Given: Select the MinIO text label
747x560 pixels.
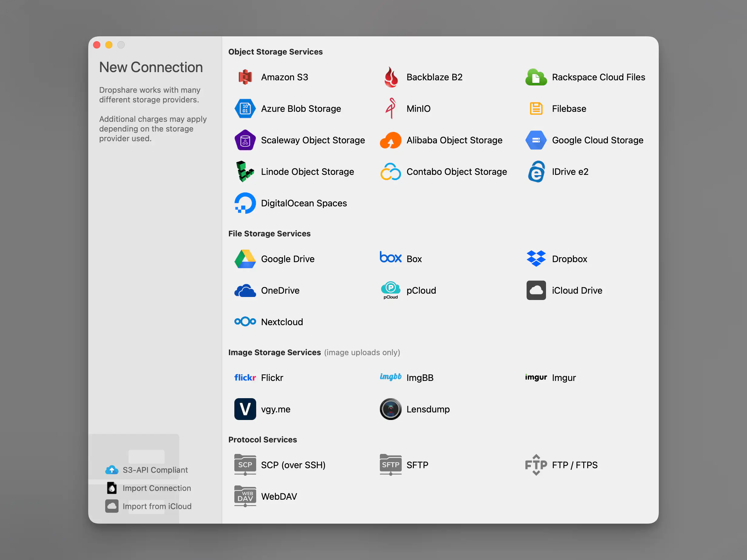Looking at the screenshot, I should (418, 109).
